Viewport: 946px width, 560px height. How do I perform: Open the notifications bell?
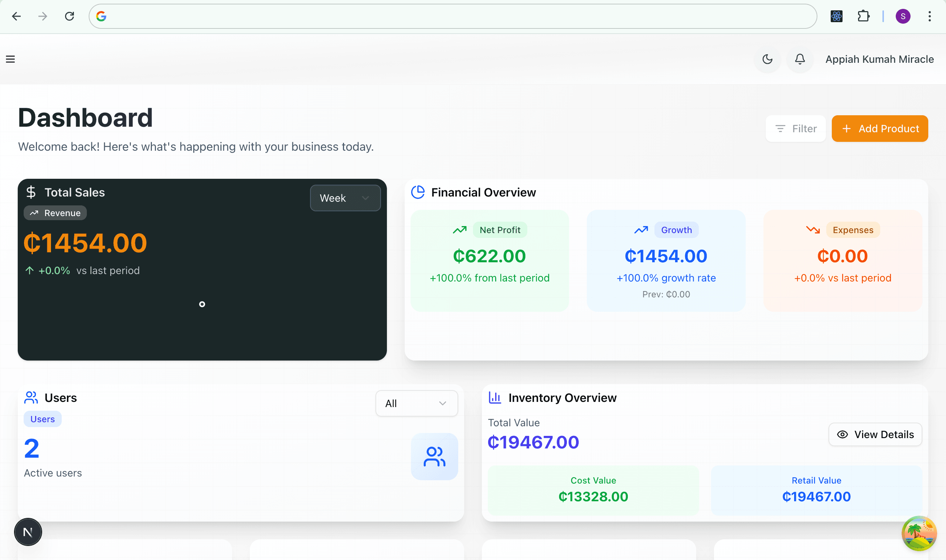point(800,59)
